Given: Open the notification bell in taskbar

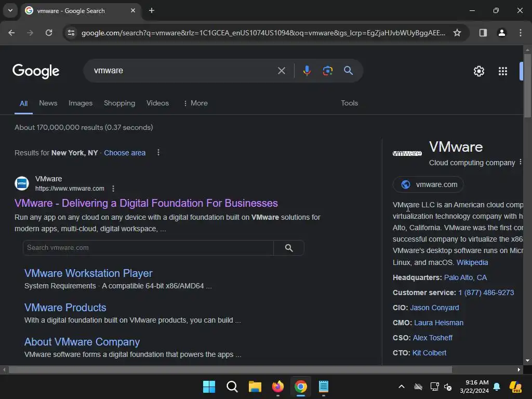Looking at the screenshot, I should 497,387.
